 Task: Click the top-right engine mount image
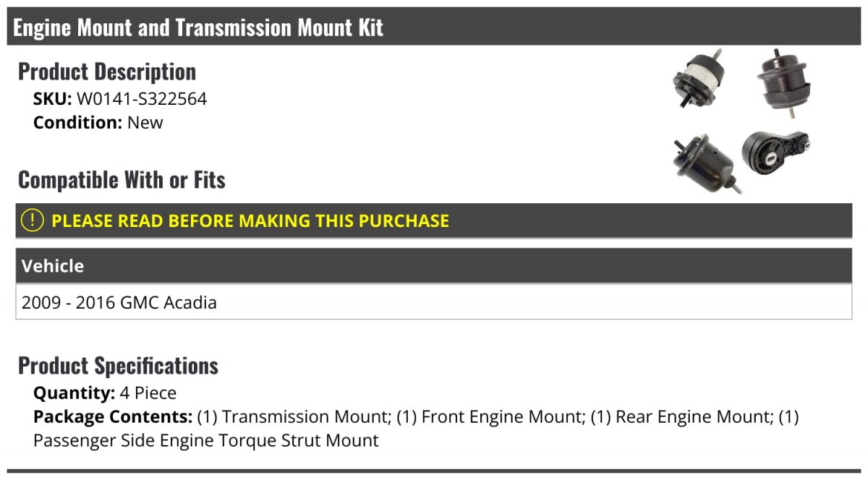(x=783, y=82)
